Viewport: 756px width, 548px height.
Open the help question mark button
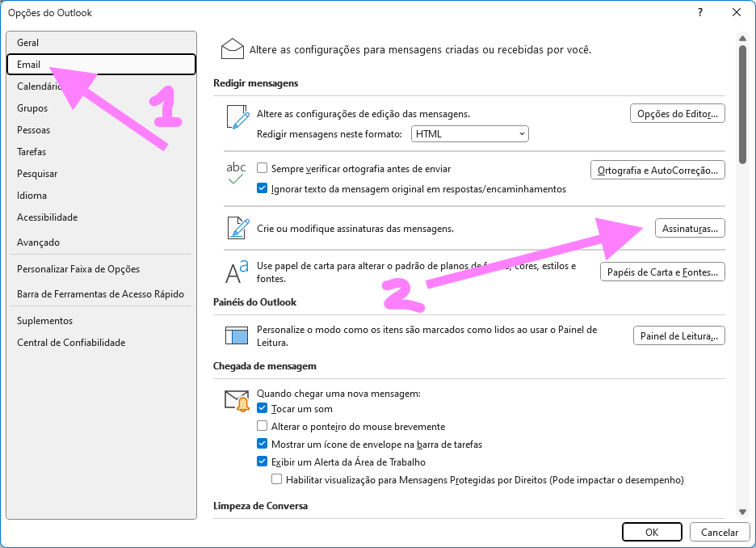[x=700, y=13]
